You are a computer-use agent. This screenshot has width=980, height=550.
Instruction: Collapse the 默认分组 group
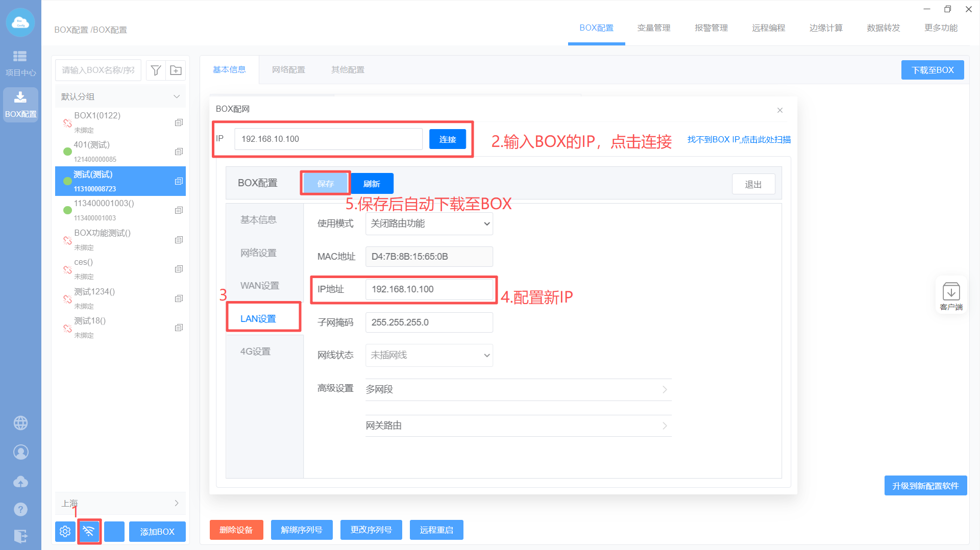(x=177, y=96)
